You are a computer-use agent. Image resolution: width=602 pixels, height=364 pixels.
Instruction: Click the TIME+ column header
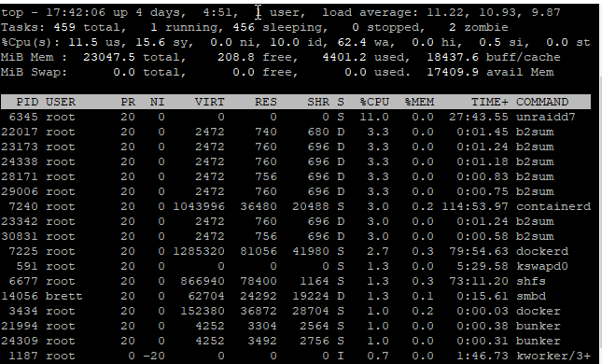pyautogui.click(x=490, y=102)
